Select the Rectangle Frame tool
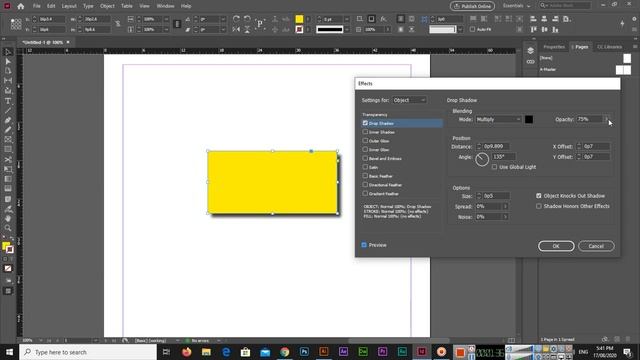640x360 pixels. [8, 140]
